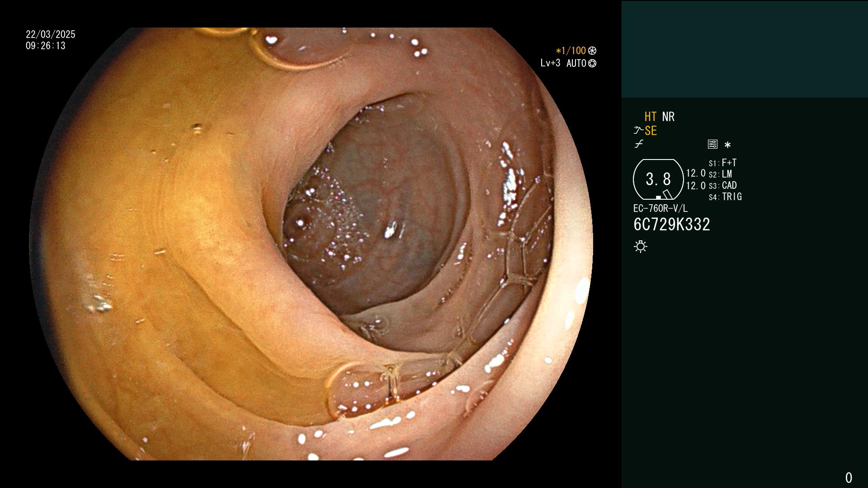Click the Lv+3 brightness level
The height and width of the screenshot is (488, 868).
coord(550,63)
